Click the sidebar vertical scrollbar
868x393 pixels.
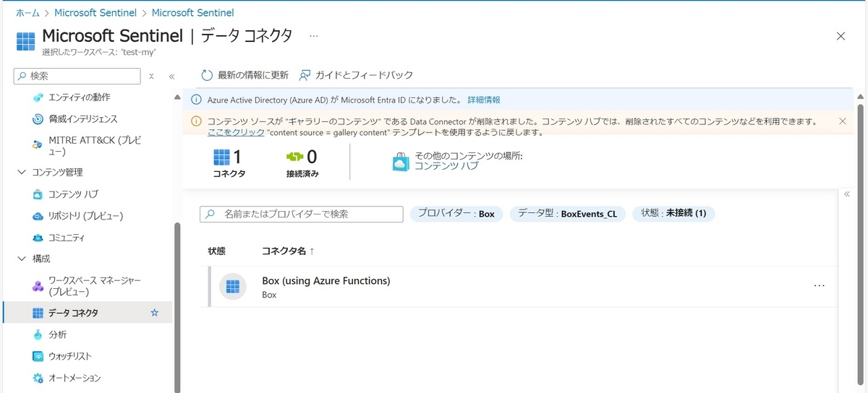point(177,307)
